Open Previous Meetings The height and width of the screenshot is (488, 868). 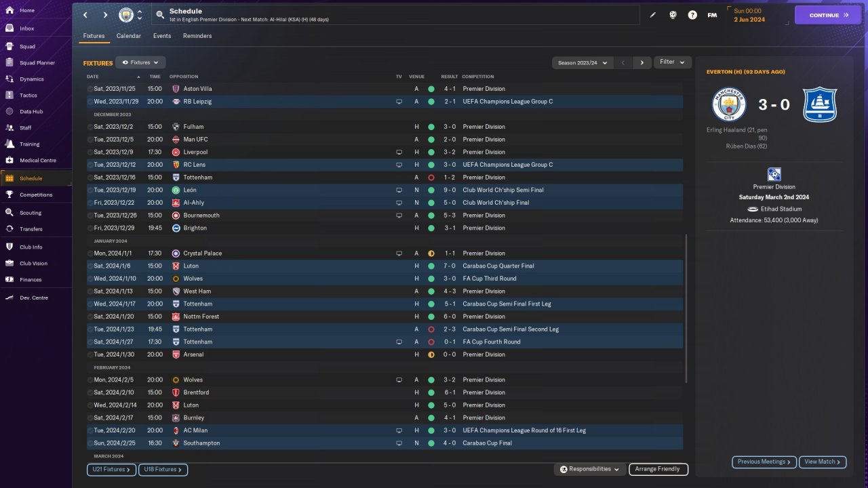(764, 462)
